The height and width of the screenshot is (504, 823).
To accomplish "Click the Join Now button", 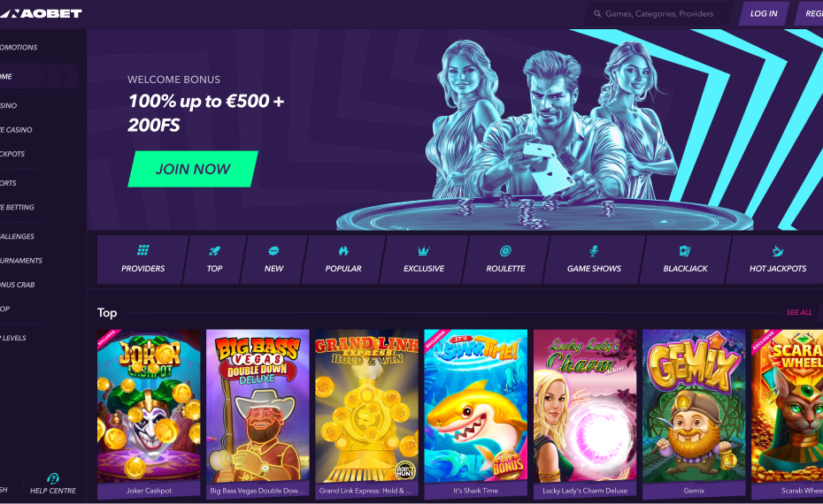I will pos(193,169).
